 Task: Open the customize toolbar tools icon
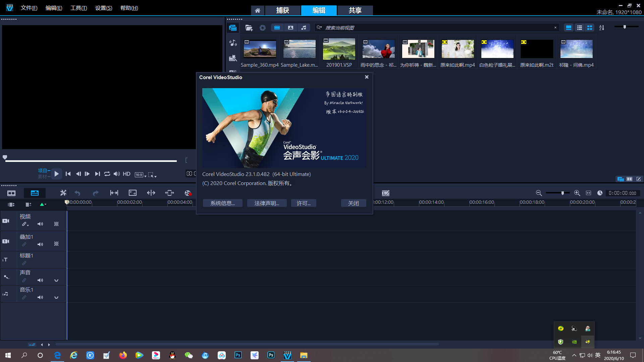click(x=63, y=193)
